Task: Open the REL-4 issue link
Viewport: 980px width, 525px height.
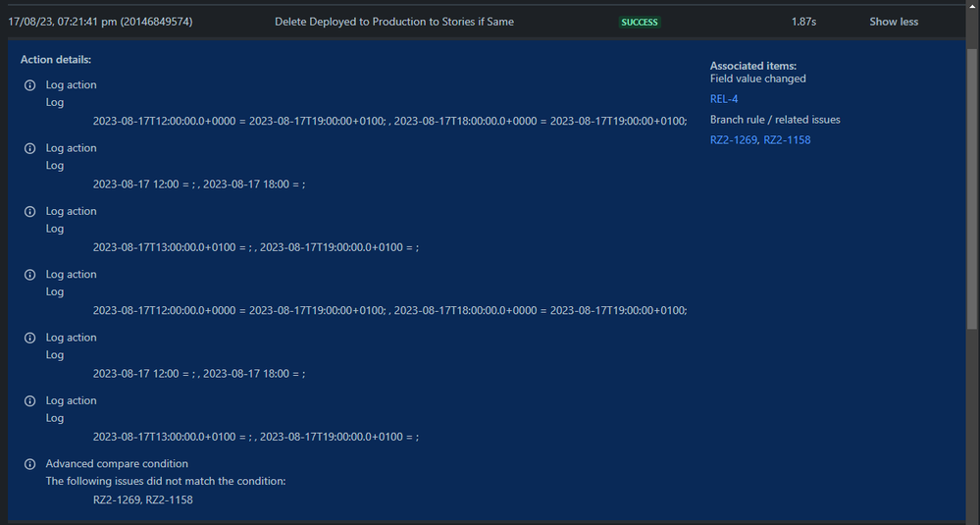Action: coord(724,99)
